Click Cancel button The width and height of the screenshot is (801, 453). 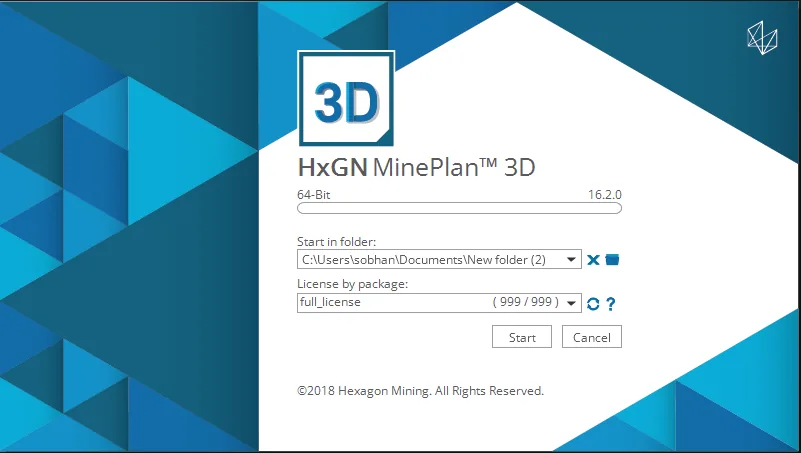point(592,337)
